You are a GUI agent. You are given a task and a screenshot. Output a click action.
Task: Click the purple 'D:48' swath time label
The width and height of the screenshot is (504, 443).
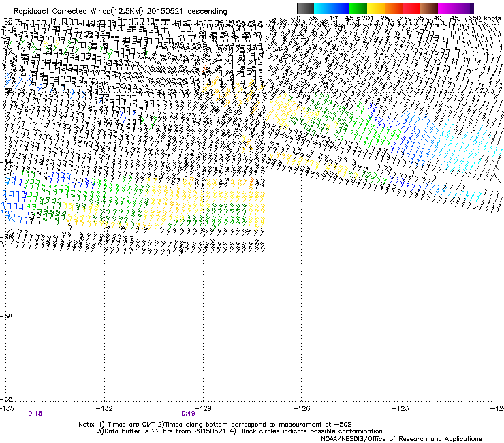point(35,414)
